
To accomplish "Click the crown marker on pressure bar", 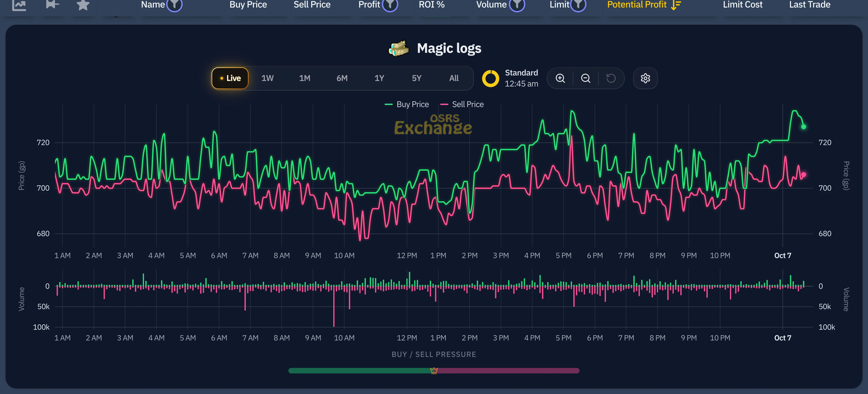I will tap(434, 370).
